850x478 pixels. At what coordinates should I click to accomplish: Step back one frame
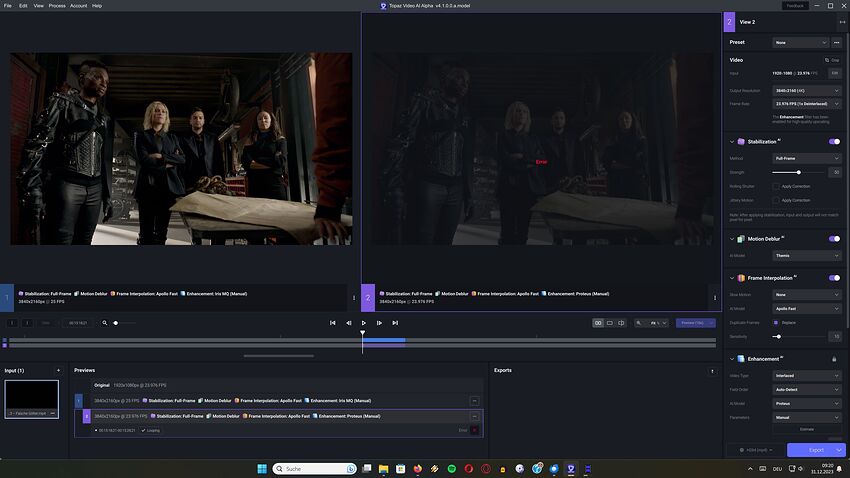tap(349, 323)
